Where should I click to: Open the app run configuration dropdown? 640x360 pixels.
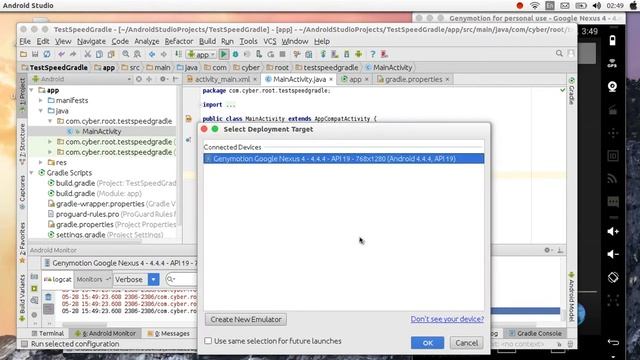click(x=201, y=54)
